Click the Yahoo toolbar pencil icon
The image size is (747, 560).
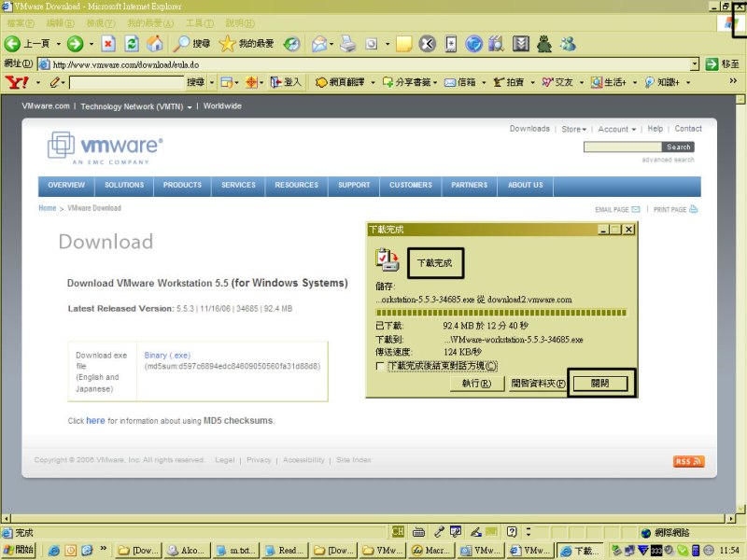point(55,82)
